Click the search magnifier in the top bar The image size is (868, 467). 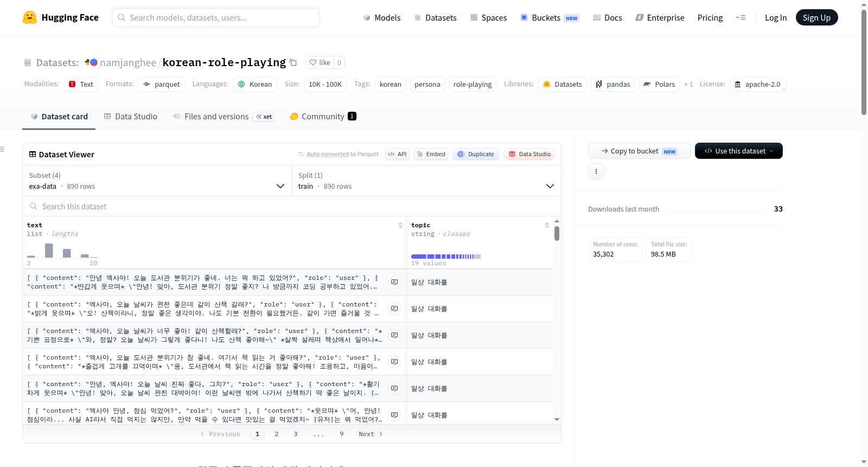(x=122, y=17)
